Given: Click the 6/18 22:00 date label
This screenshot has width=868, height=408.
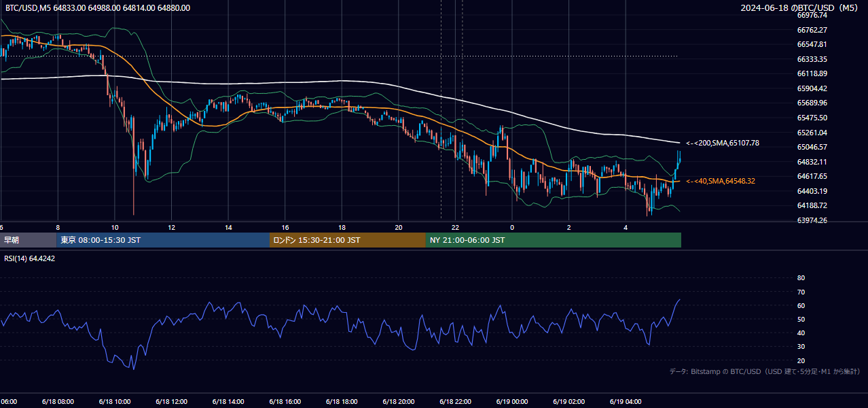Looking at the screenshot, I should click(x=455, y=402).
